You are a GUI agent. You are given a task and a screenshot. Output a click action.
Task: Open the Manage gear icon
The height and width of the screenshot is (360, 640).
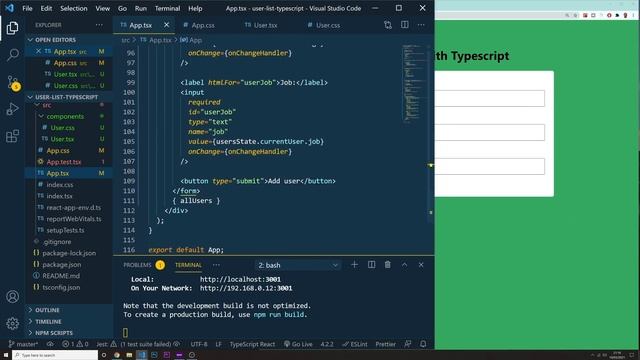[x=12, y=323]
